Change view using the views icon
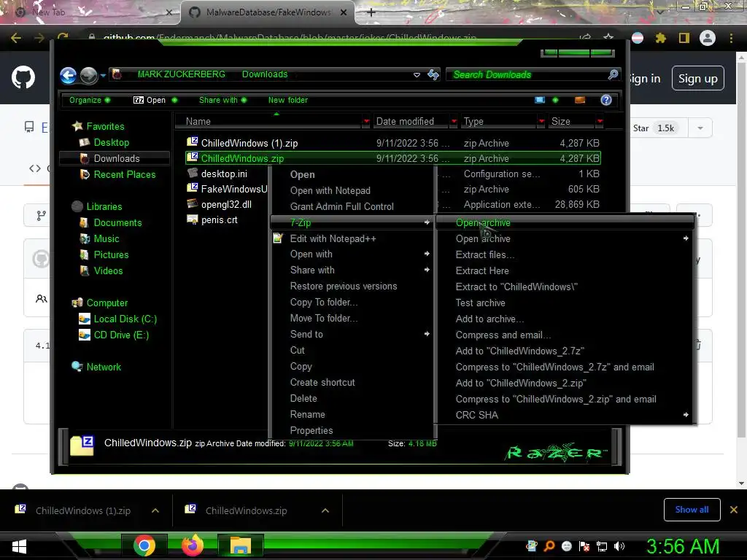The height and width of the screenshot is (560, 747). click(x=540, y=100)
